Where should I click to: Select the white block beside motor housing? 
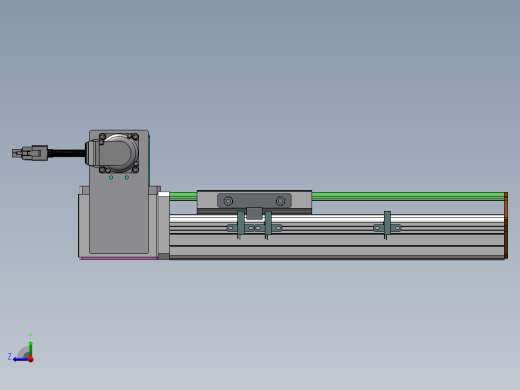click(x=163, y=194)
